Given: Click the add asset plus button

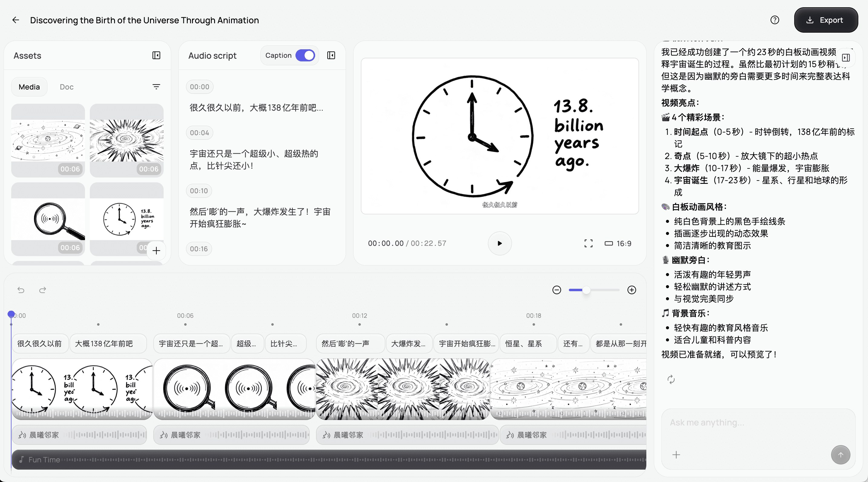Looking at the screenshot, I should (x=156, y=251).
